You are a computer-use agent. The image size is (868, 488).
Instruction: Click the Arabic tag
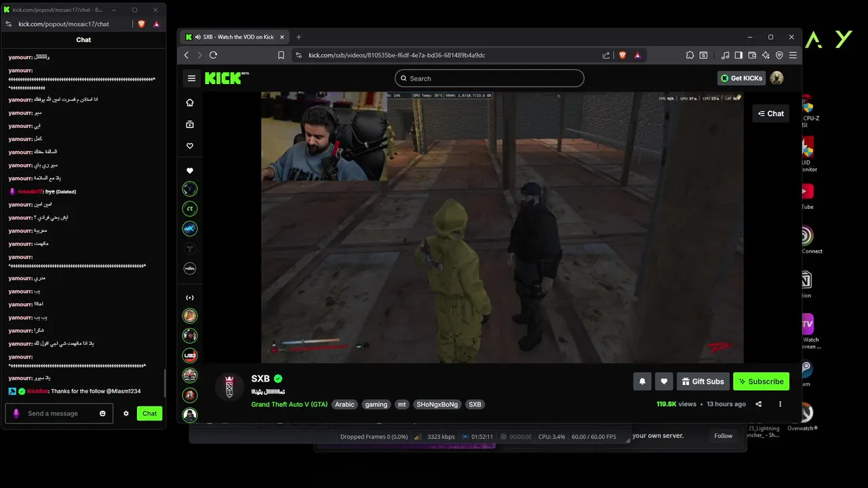click(344, 405)
